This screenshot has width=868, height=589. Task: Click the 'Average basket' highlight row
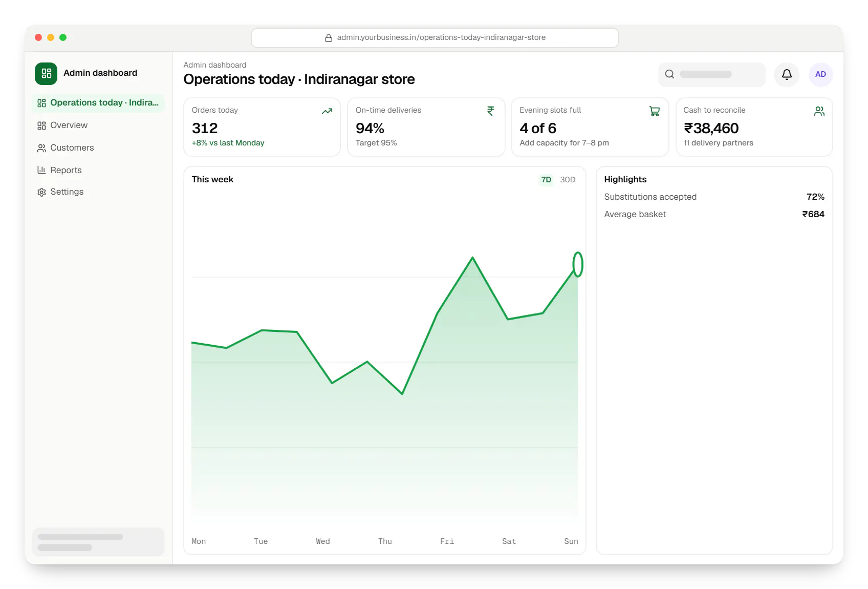click(x=714, y=215)
